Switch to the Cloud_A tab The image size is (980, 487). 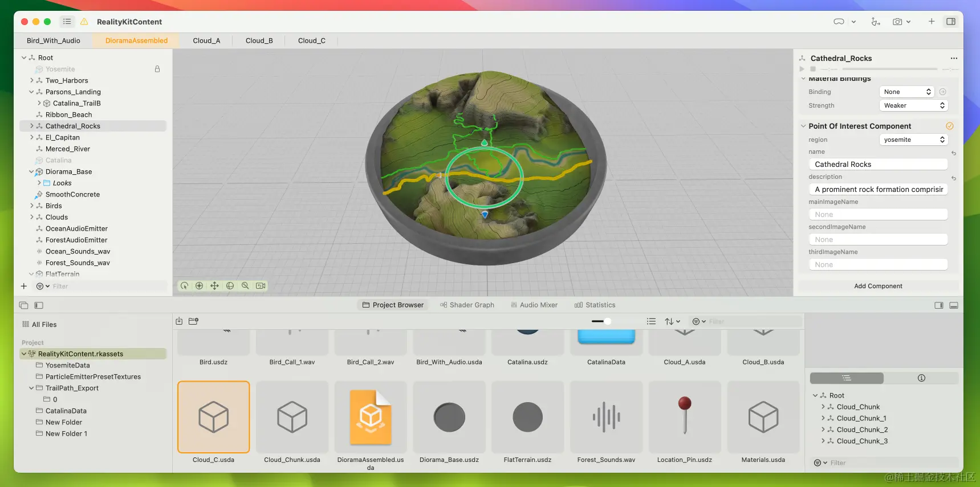[x=206, y=40]
